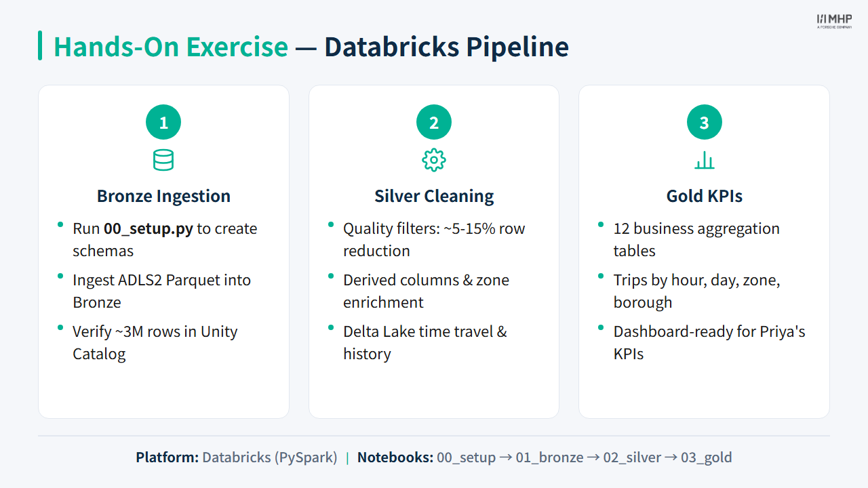Click '03_gold' in the notebooks sequence

point(707,457)
